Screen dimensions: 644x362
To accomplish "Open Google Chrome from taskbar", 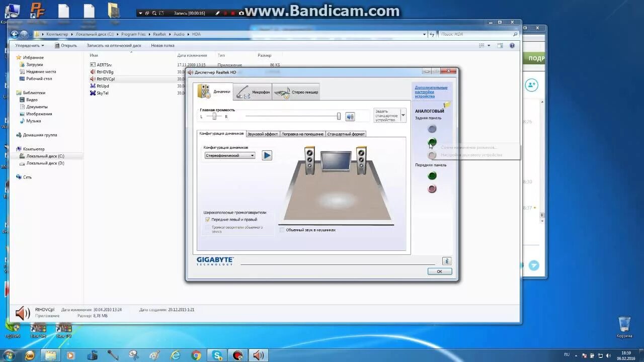I will [x=196, y=355].
